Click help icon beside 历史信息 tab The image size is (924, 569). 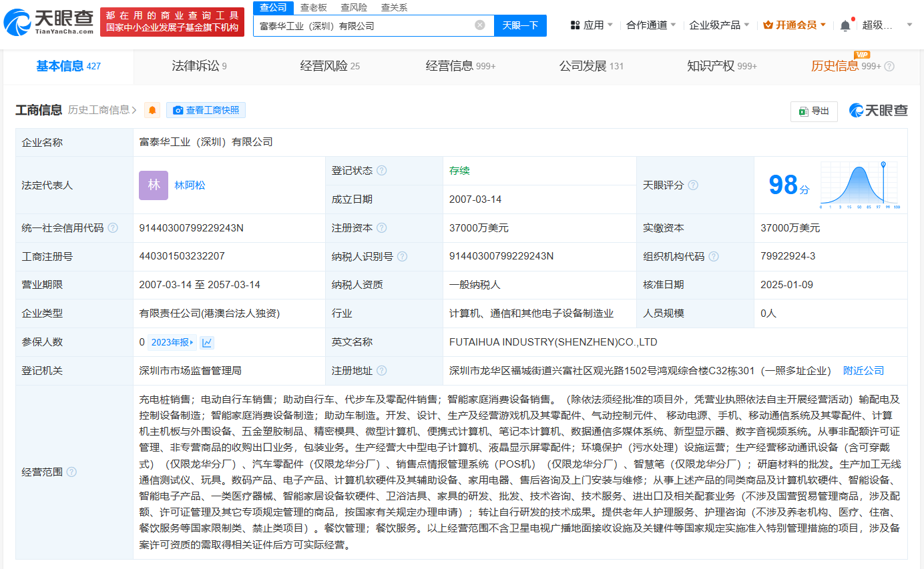pos(889,67)
